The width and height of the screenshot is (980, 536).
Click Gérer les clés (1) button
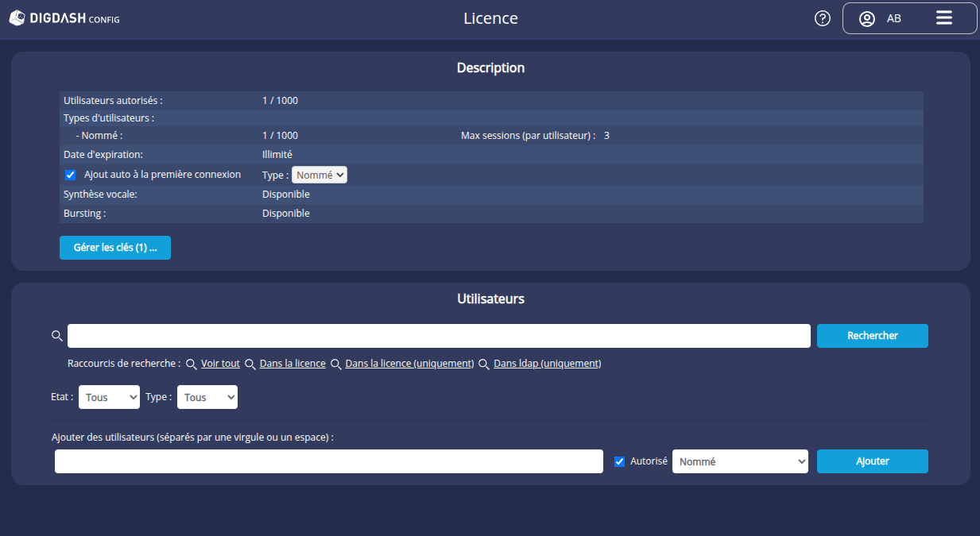(115, 248)
